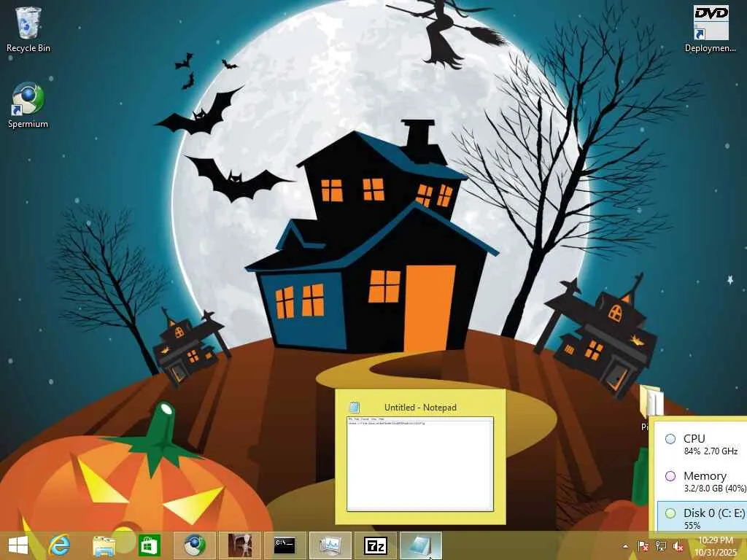Switch to Task Manager taskbar button
This screenshot has height=560, width=747.
(330, 545)
